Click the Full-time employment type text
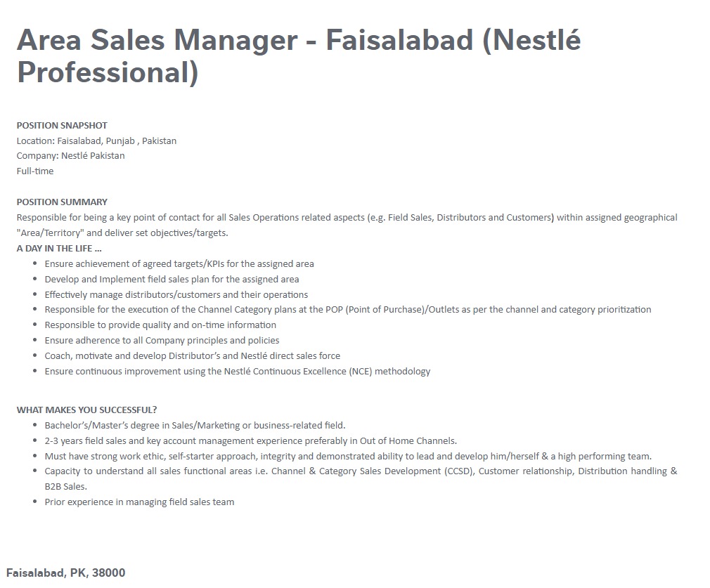710x588 pixels. (x=35, y=171)
